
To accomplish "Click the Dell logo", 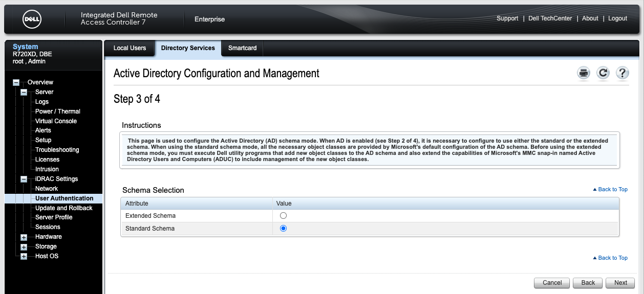I will [x=32, y=19].
